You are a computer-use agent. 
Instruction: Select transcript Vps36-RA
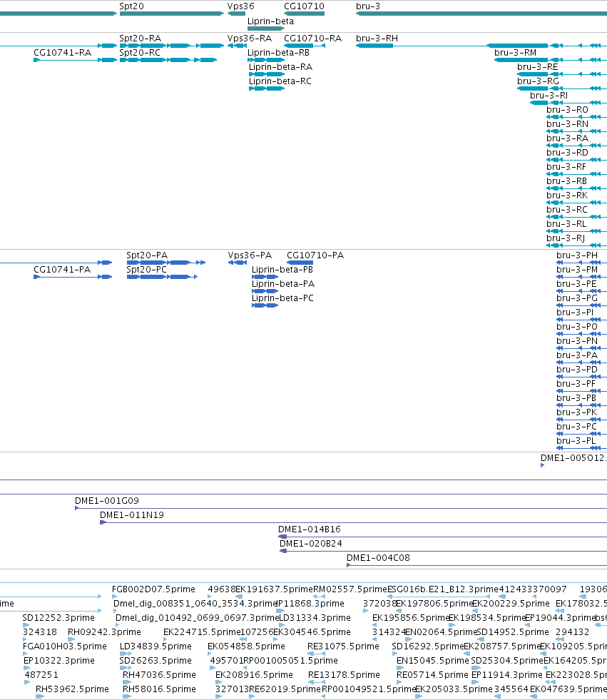237,46
